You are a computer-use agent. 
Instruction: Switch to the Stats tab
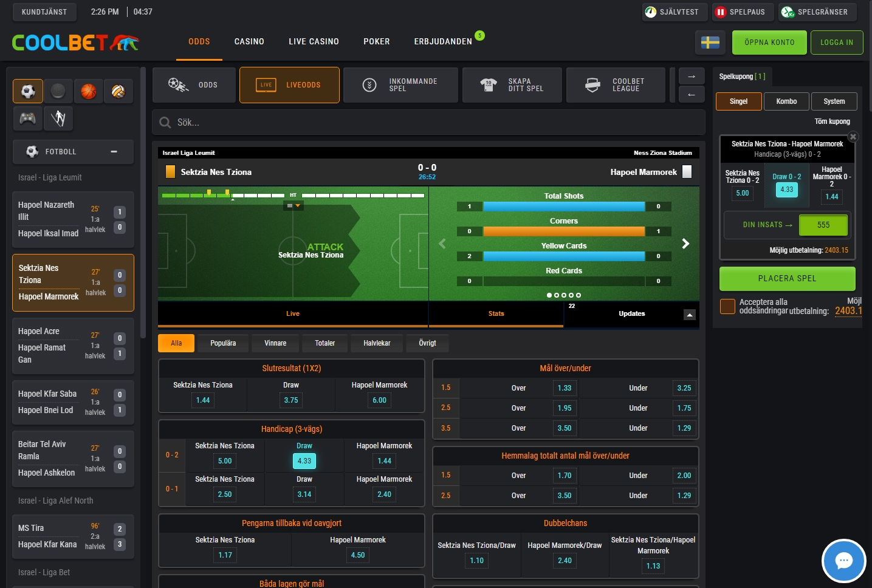coord(496,313)
